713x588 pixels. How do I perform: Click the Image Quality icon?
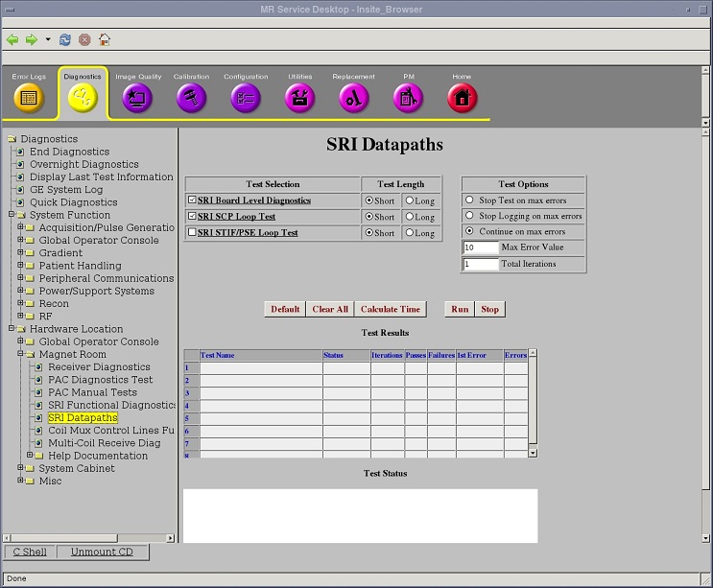[137, 97]
